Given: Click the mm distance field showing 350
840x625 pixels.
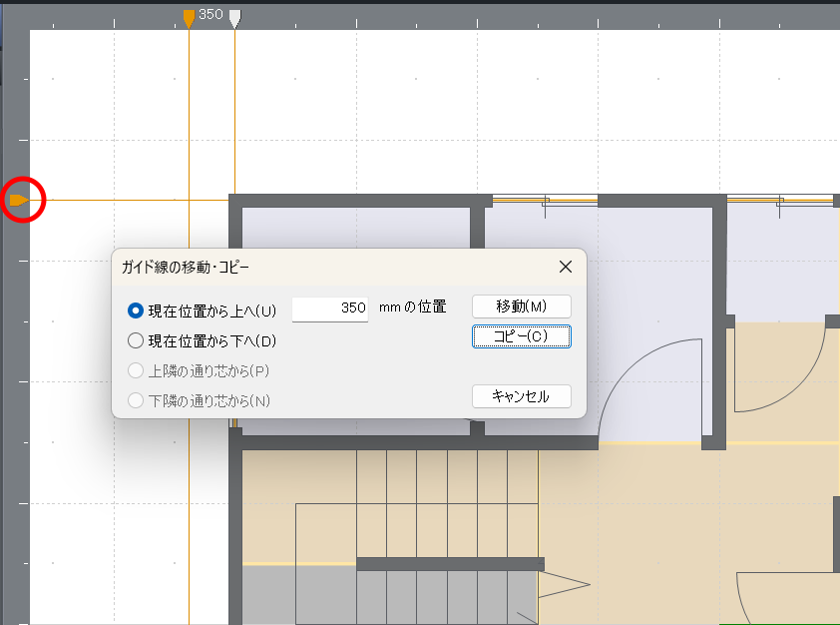Looking at the screenshot, I should [x=330, y=309].
